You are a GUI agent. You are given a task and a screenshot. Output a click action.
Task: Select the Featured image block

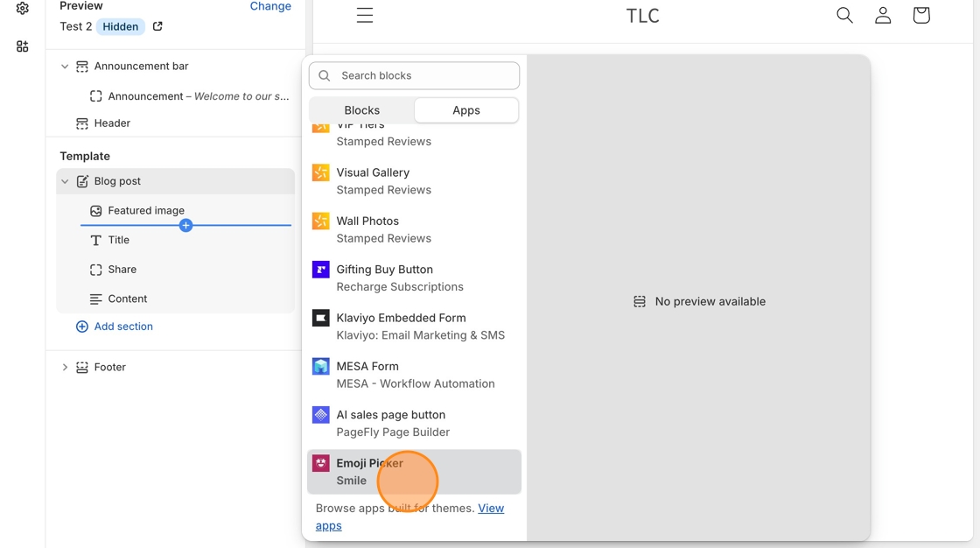tap(146, 211)
